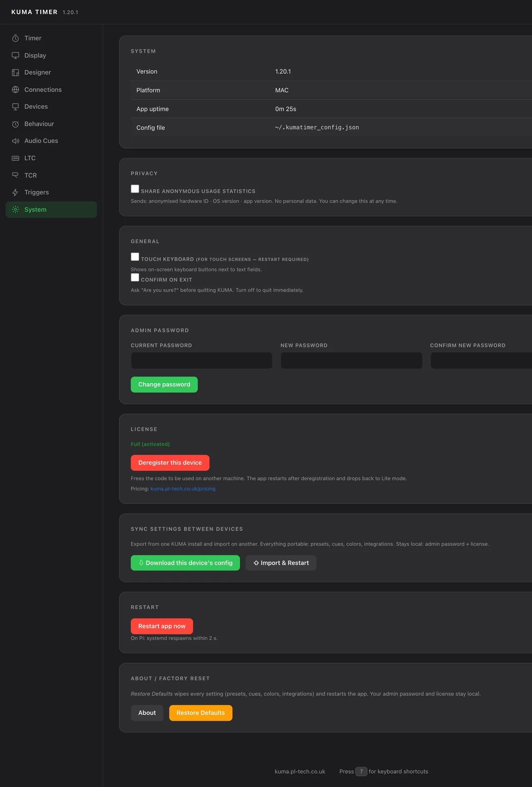Screen dimensions: 532x787
Task: Click the LTC timecode icon
Action: [x=15, y=158]
